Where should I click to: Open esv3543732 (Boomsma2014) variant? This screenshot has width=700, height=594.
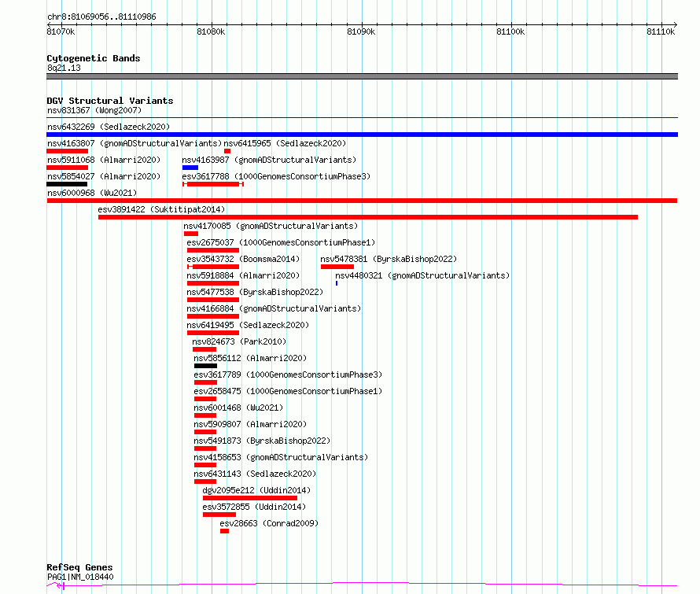pos(243,259)
